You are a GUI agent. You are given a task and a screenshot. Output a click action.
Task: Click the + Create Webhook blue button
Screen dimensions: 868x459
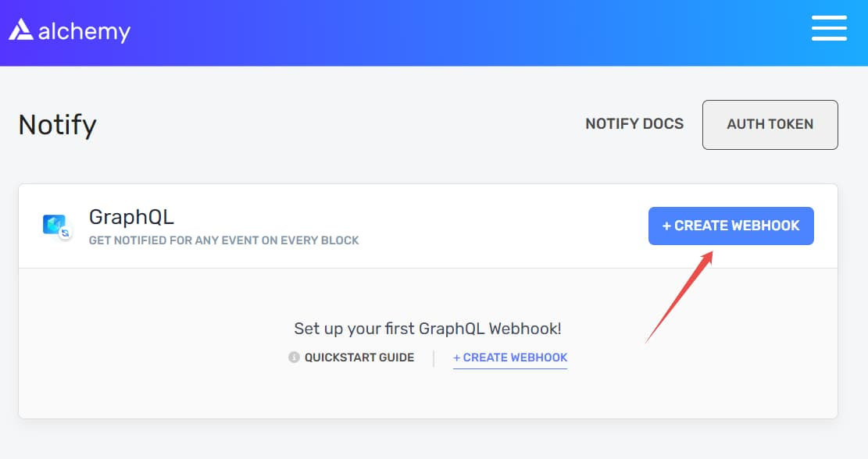pos(730,226)
